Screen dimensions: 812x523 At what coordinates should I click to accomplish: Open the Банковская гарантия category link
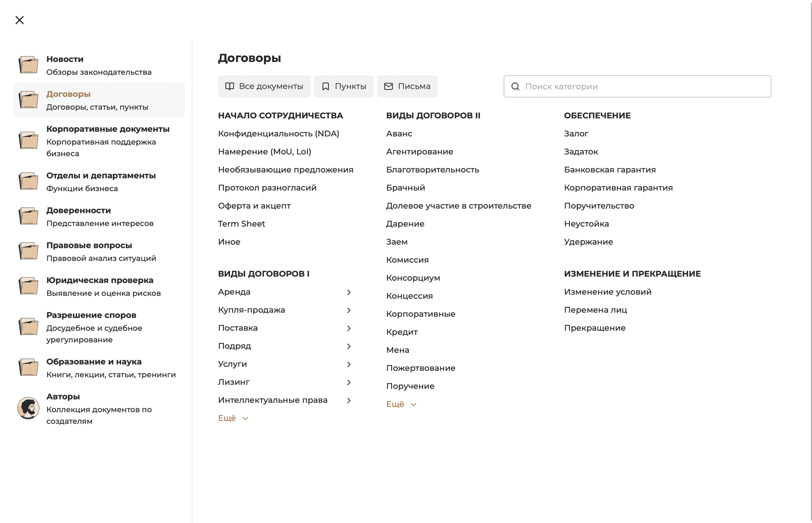tap(610, 170)
